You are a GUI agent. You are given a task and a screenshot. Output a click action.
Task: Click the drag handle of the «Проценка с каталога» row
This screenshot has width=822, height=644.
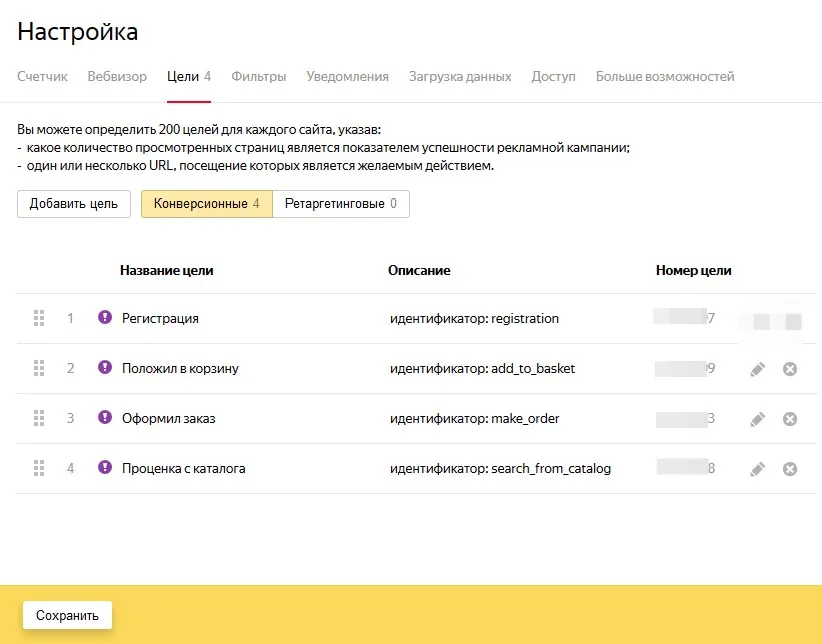coord(39,468)
